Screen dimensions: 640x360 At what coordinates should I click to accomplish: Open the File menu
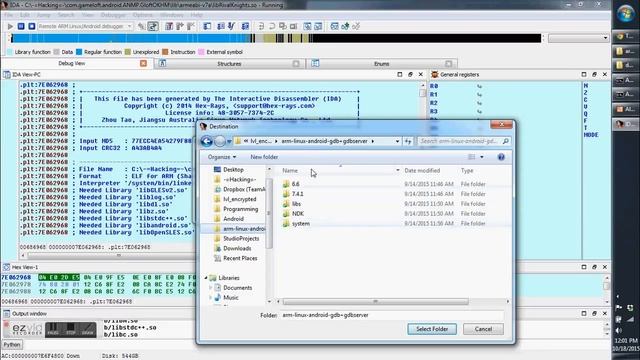coord(8,15)
